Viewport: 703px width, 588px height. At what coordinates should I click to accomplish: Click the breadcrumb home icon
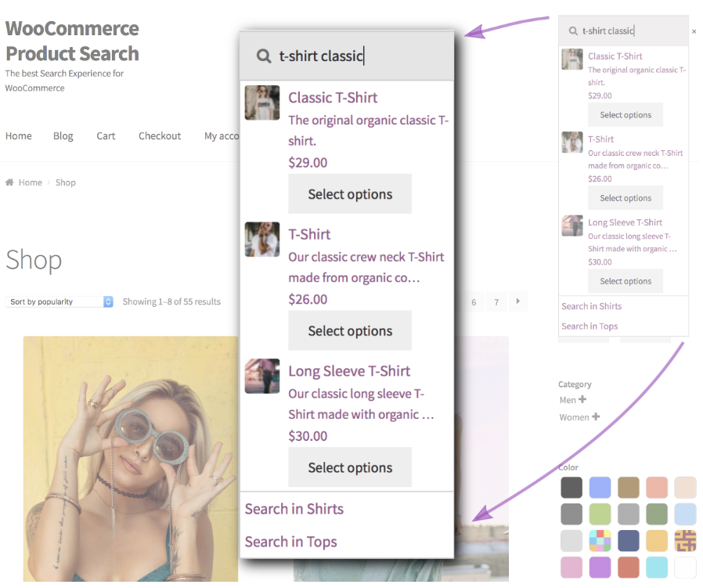tap(9, 182)
